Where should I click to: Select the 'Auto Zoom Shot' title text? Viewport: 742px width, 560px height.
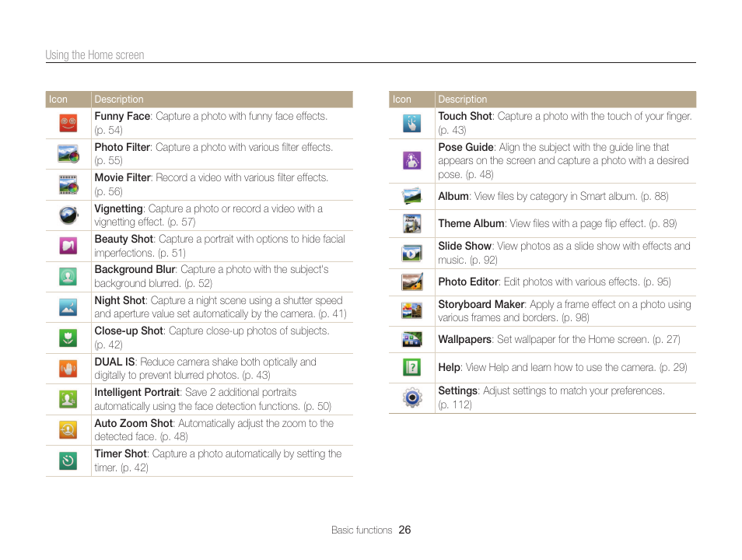134,423
